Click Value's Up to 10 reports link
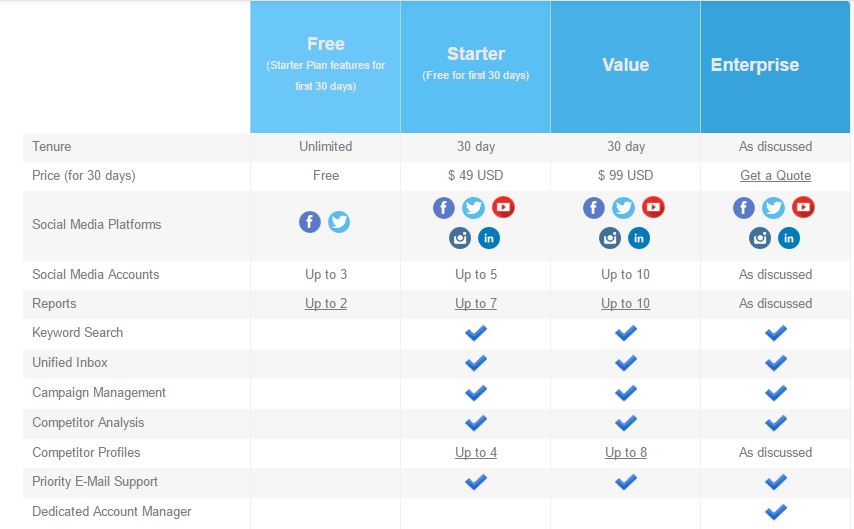The height and width of the screenshot is (529, 854). [x=625, y=303]
